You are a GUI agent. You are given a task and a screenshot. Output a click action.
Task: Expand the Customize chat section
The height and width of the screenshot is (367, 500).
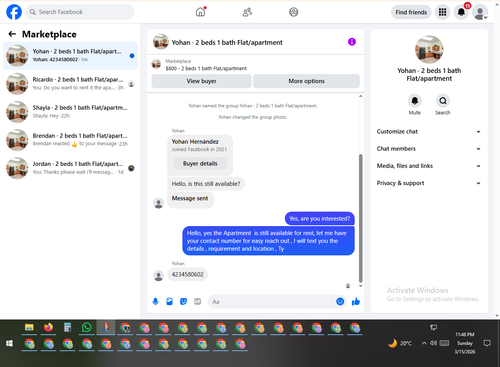tap(429, 131)
